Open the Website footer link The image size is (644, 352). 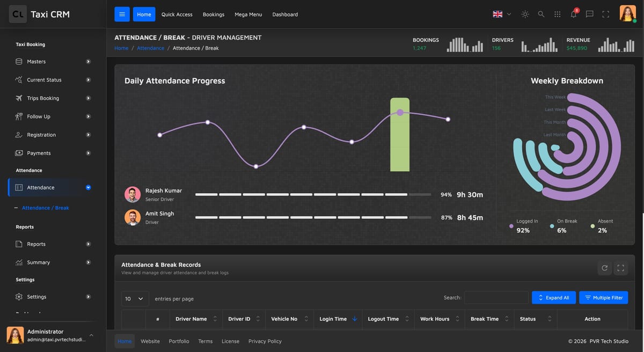150,341
